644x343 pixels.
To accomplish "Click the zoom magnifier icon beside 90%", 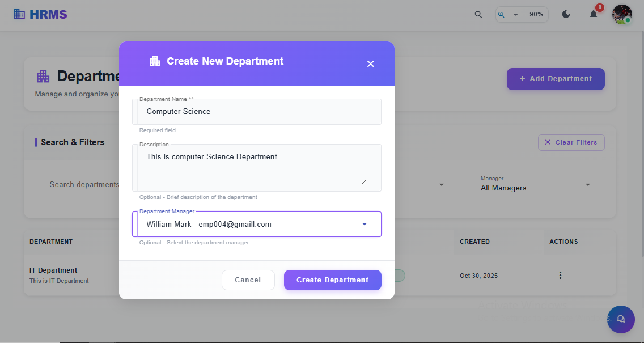I will pyautogui.click(x=501, y=14).
